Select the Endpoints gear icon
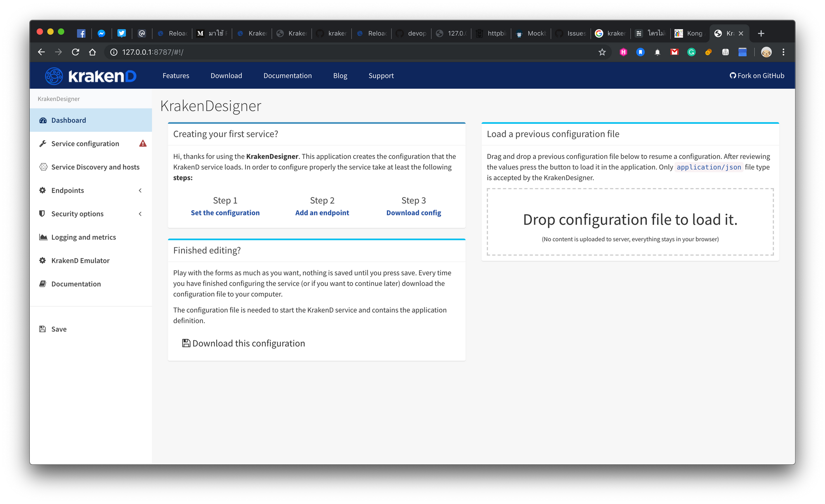This screenshot has height=504, width=825. [x=42, y=190]
